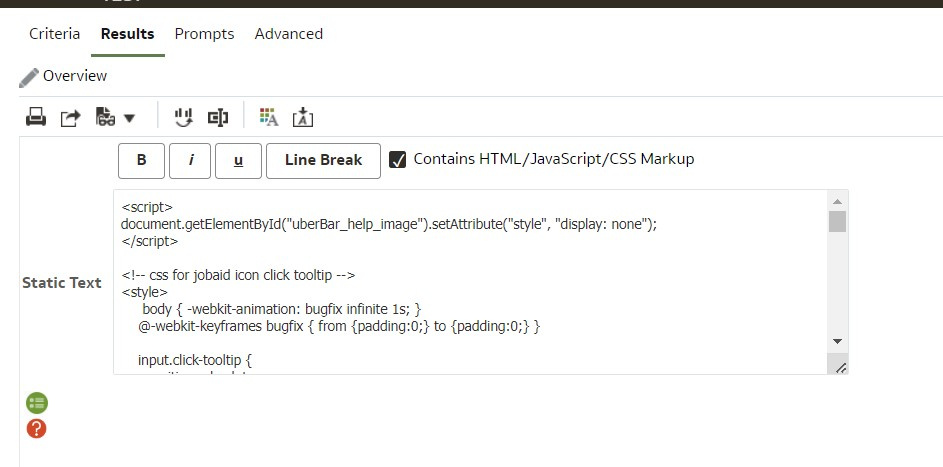Click the closing </script> line
Image resolution: width=943 pixels, height=467 pixels.
(x=150, y=242)
